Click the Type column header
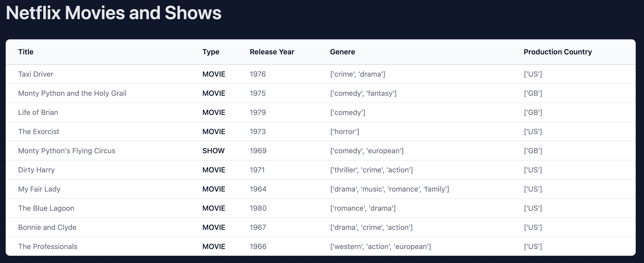Viewport: 644px width, 263px height. (211, 52)
